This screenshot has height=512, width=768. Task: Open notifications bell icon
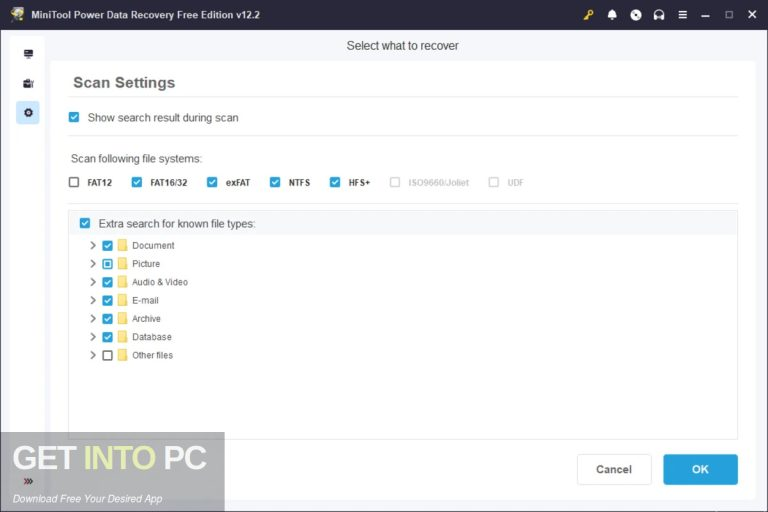(612, 15)
